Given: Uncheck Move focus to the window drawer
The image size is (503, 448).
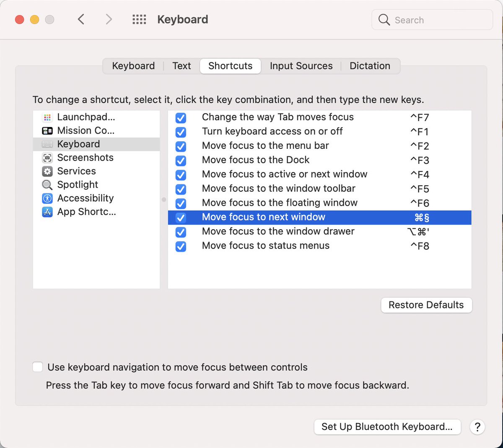Looking at the screenshot, I should tap(181, 232).
